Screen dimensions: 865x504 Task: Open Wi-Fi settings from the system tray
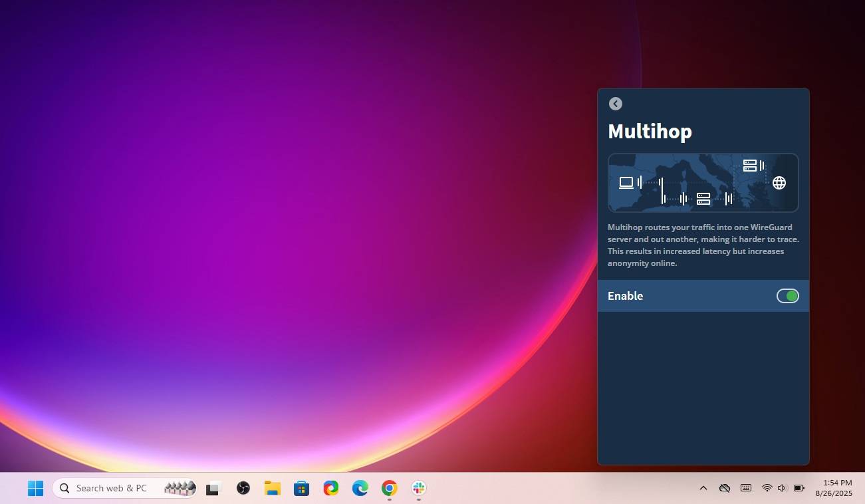[766, 488]
